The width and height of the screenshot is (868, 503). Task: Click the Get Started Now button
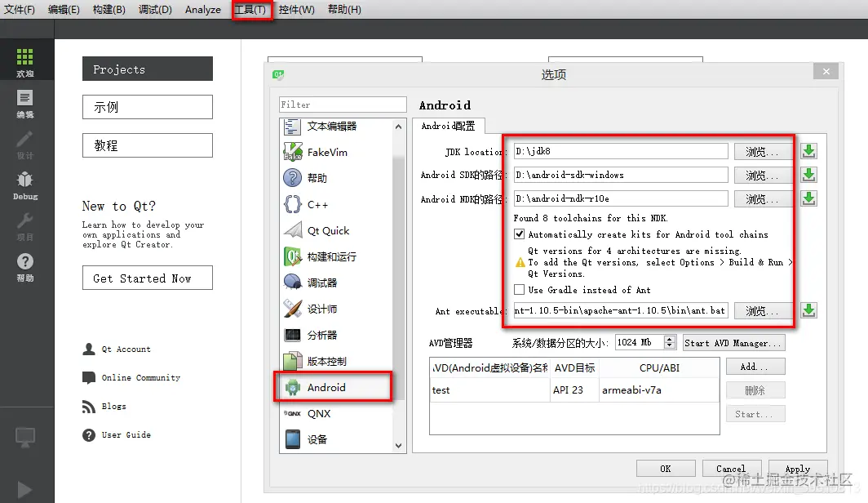[x=147, y=278]
